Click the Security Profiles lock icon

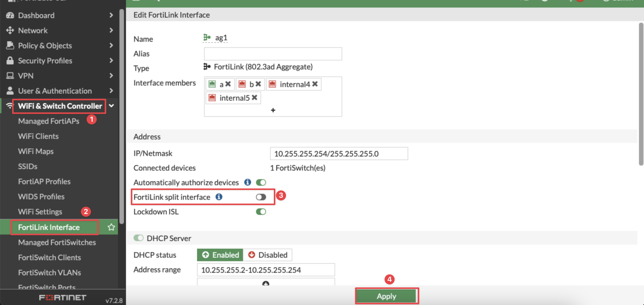click(10, 61)
